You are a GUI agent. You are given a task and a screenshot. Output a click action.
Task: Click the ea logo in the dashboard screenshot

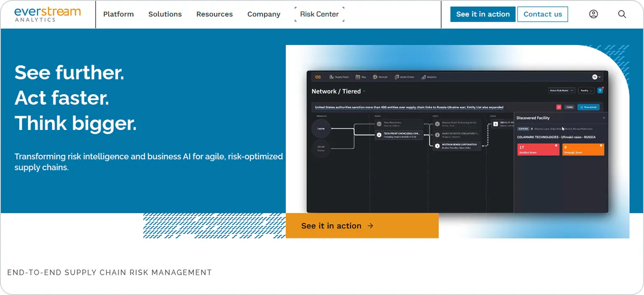coord(318,77)
